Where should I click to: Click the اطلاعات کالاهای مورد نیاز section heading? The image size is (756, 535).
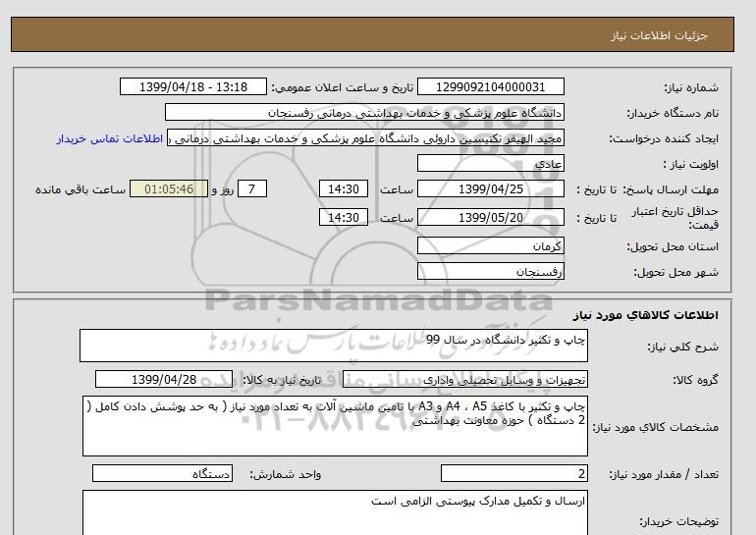click(x=646, y=315)
